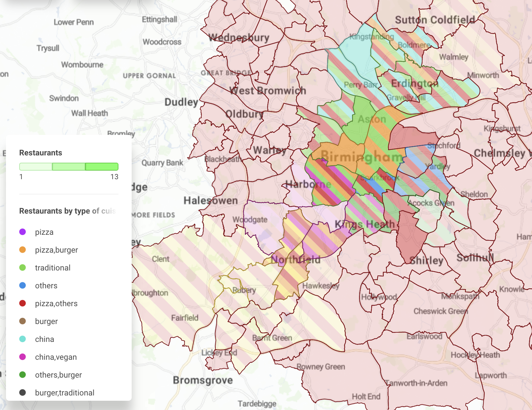
Task: Click the Restaurants green gradient bar
Action: tap(69, 167)
